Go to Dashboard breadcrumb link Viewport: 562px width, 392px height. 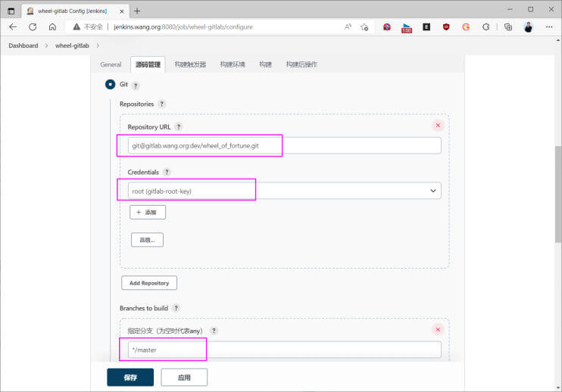coord(23,46)
